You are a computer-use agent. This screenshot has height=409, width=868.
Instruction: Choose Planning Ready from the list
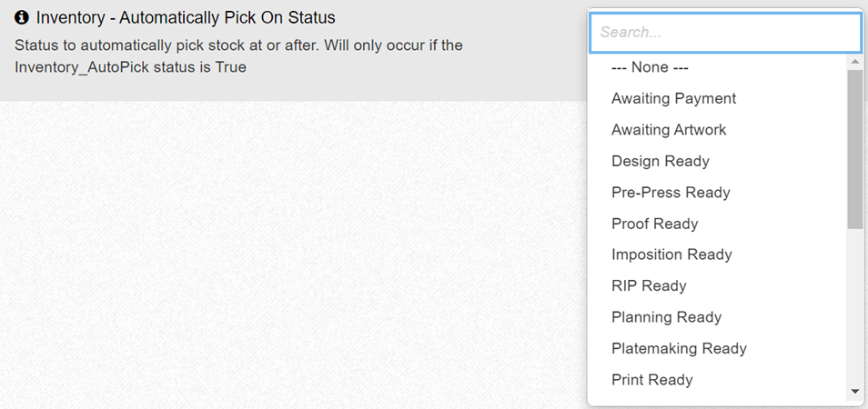tap(666, 317)
